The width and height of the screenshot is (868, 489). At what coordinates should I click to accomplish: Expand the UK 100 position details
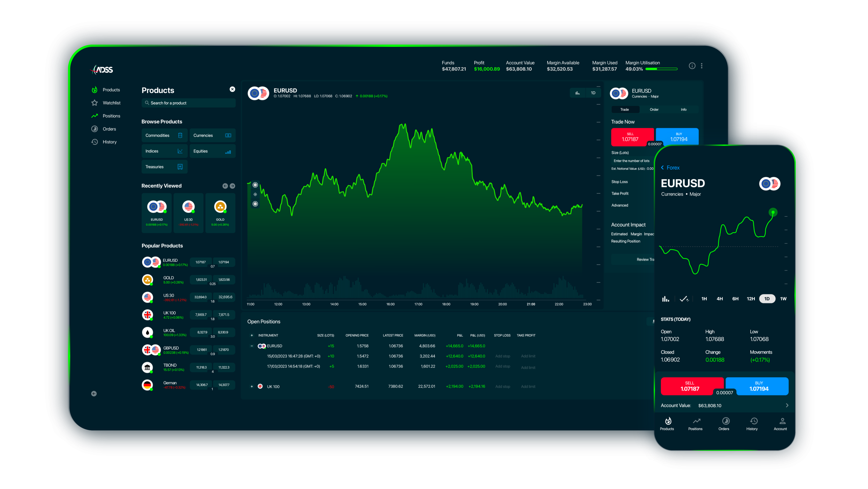(x=252, y=386)
